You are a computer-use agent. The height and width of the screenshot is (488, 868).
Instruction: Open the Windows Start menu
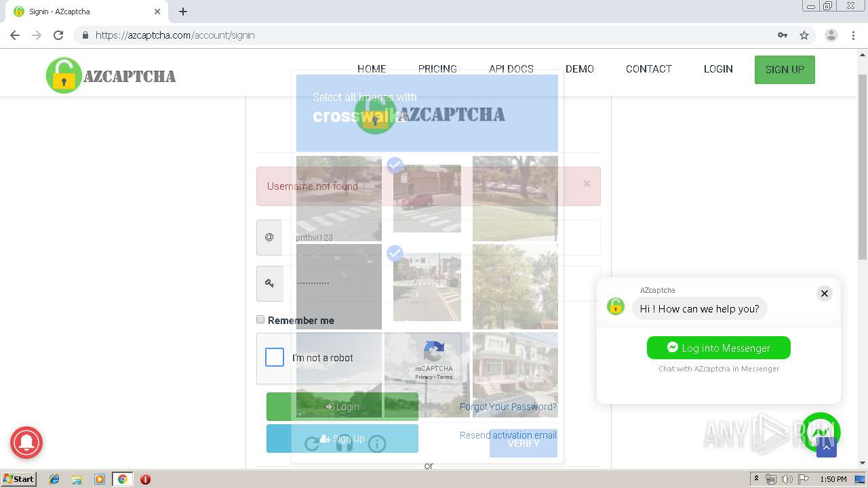point(18,479)
